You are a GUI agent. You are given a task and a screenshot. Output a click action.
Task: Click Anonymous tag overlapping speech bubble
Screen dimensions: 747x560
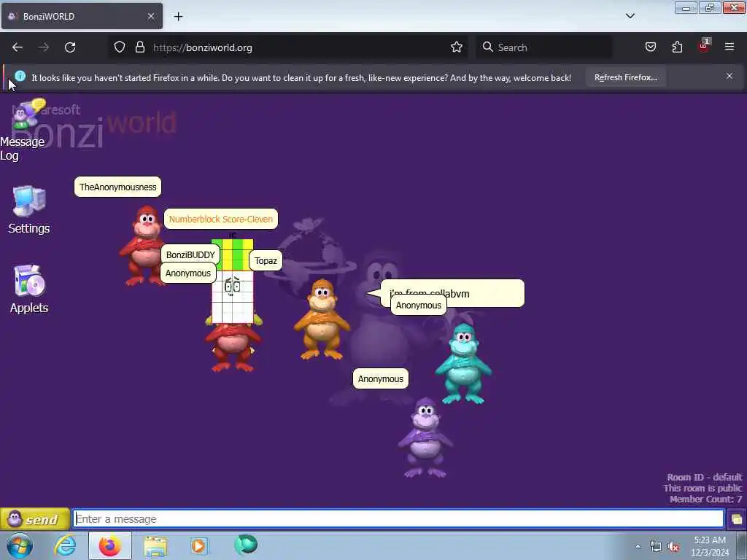418,306
